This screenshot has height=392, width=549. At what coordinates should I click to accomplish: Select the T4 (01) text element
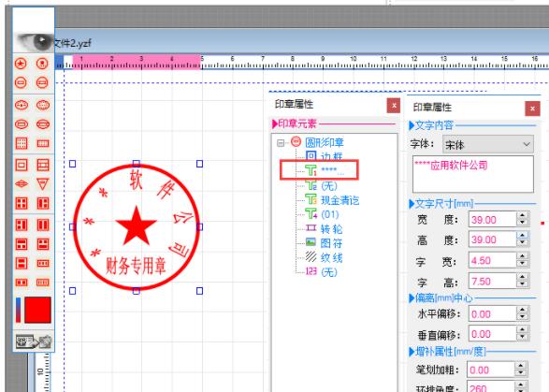coord(322,214)
